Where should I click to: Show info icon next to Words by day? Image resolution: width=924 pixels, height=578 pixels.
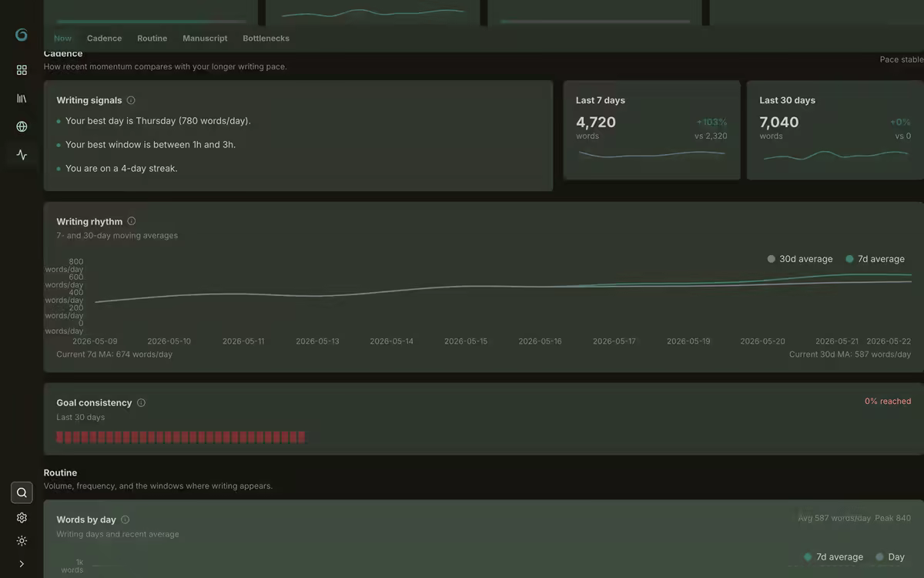[x=126, y=519]
